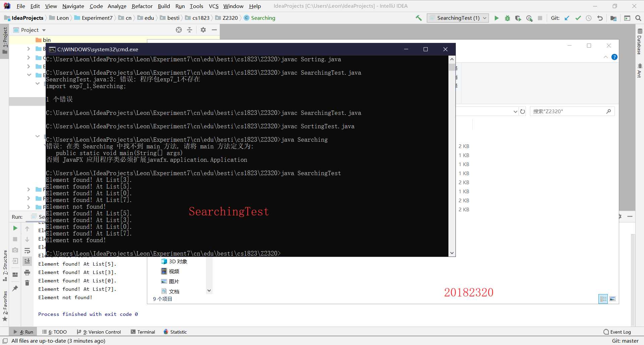Open the File menu
The height and width of the screenshot is (345, 644).
point(21,6)
